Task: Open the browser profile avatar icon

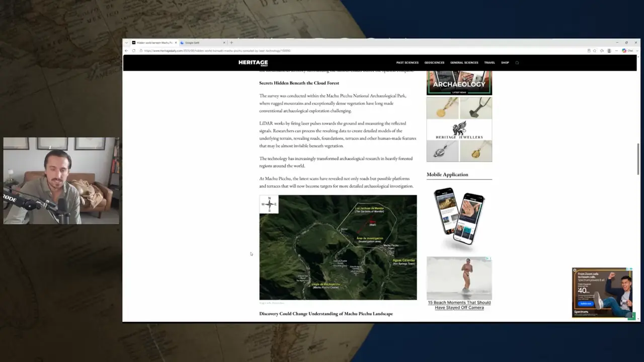Action: [609, 51]
